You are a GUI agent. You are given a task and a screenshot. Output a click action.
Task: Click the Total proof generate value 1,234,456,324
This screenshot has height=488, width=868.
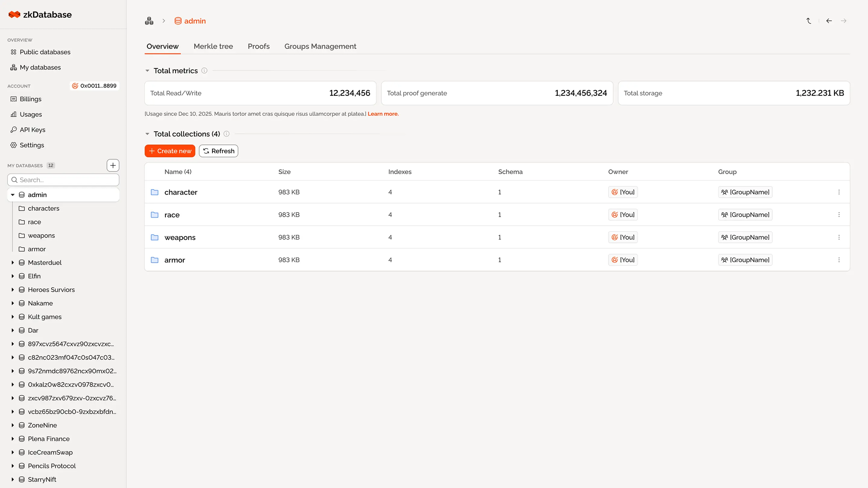(x=581, y=93)
